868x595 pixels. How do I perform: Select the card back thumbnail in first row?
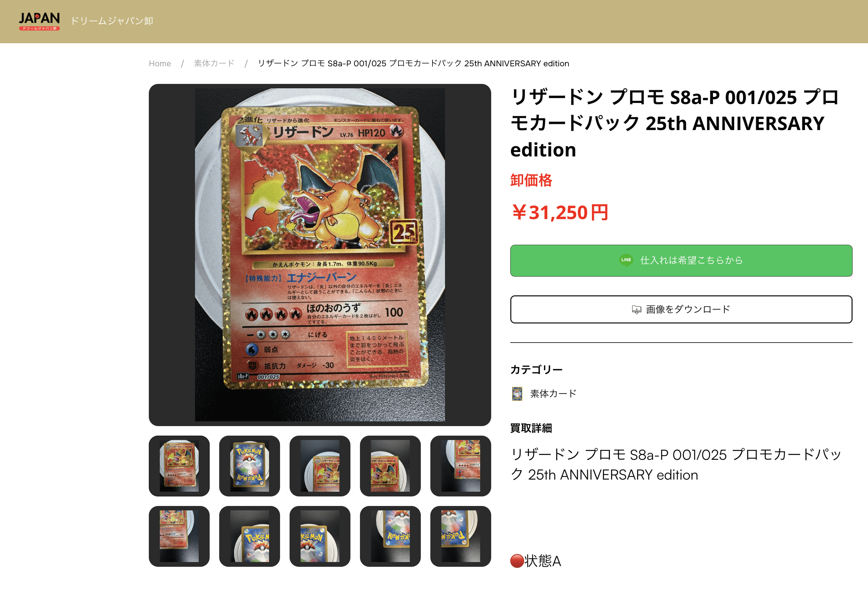coord(250,466)
